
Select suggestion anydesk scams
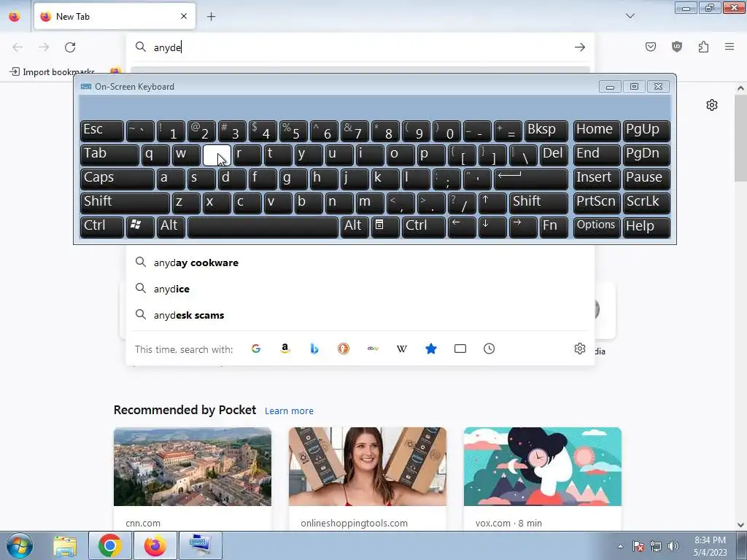click(360, 315)
